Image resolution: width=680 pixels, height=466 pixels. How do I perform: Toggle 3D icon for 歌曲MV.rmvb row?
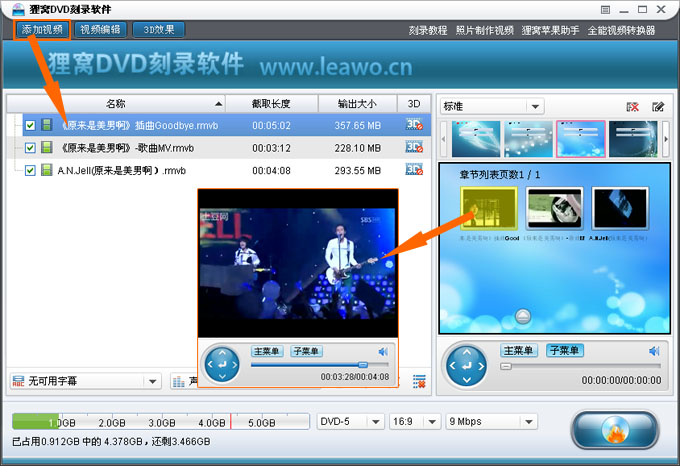click(x=414, y=147)
